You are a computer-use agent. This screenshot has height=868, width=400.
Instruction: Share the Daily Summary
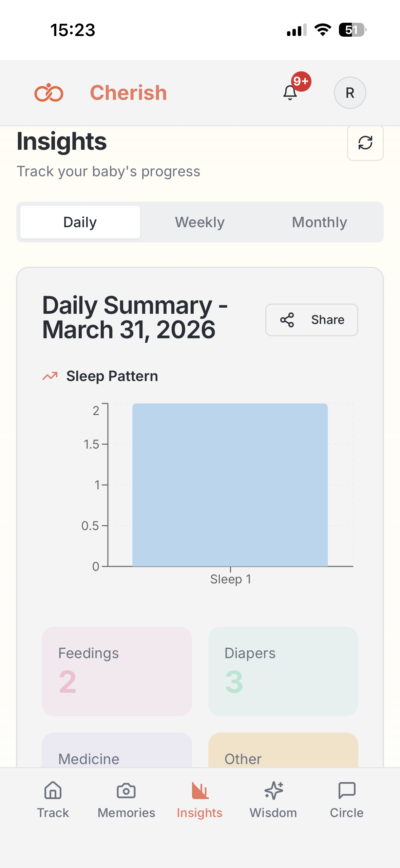(311, 320)
